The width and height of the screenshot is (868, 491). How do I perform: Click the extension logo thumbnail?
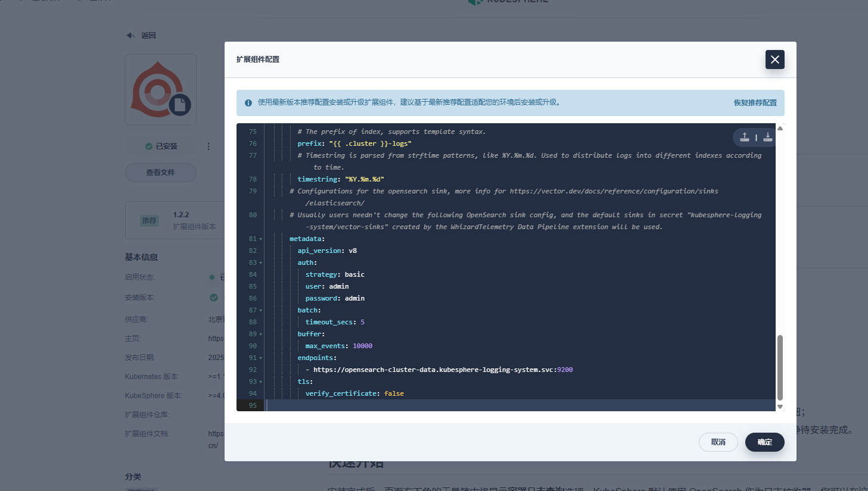click(161, 89)
